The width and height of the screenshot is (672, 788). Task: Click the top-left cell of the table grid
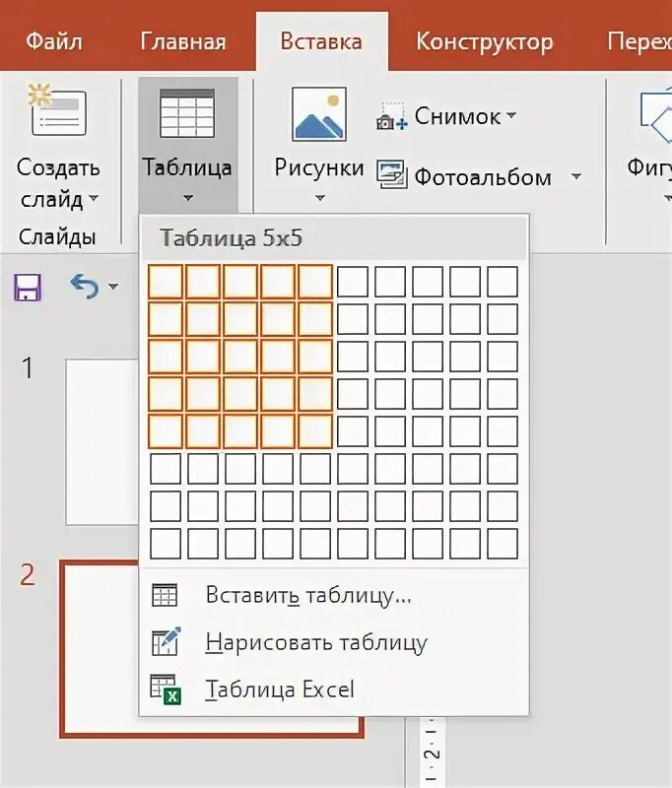pos(166,283)
